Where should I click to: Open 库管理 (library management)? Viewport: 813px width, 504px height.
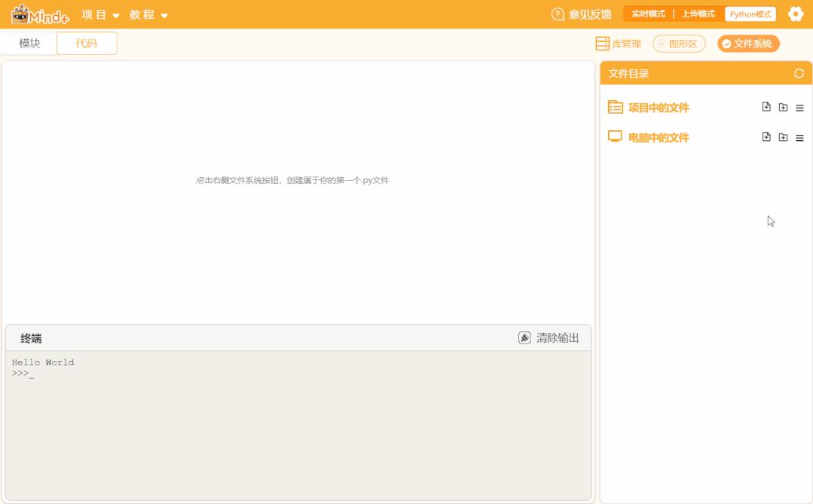click(x=619, y=43)
